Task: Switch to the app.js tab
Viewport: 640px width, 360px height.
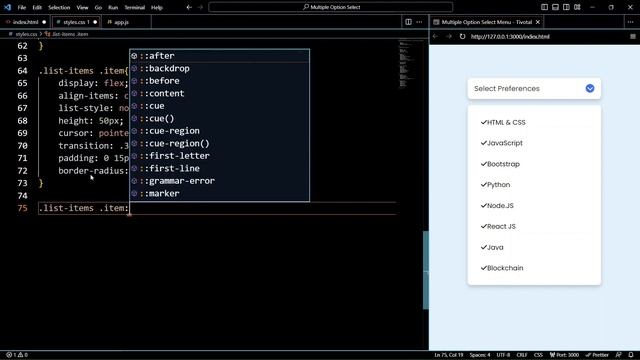Action: [121, 22]
